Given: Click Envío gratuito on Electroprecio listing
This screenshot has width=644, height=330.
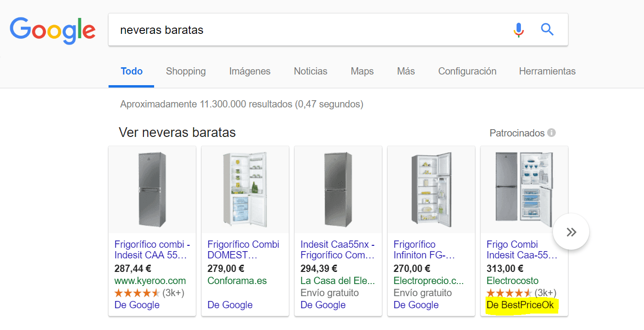Looking at the screenshot, I should click(423, 293).
